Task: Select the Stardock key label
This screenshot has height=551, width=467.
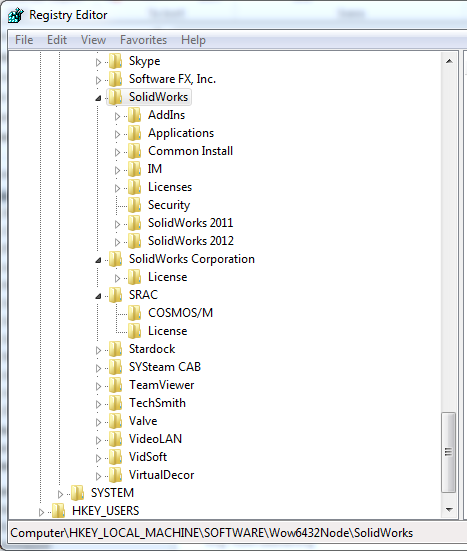Action: [x=152, y=349]
